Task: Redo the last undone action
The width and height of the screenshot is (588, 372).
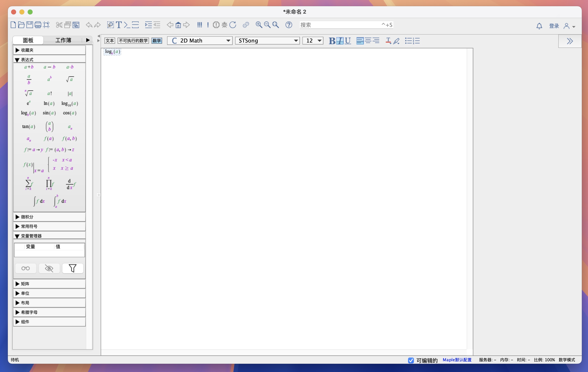Action: pyautogui.click(x=97, y=25)
